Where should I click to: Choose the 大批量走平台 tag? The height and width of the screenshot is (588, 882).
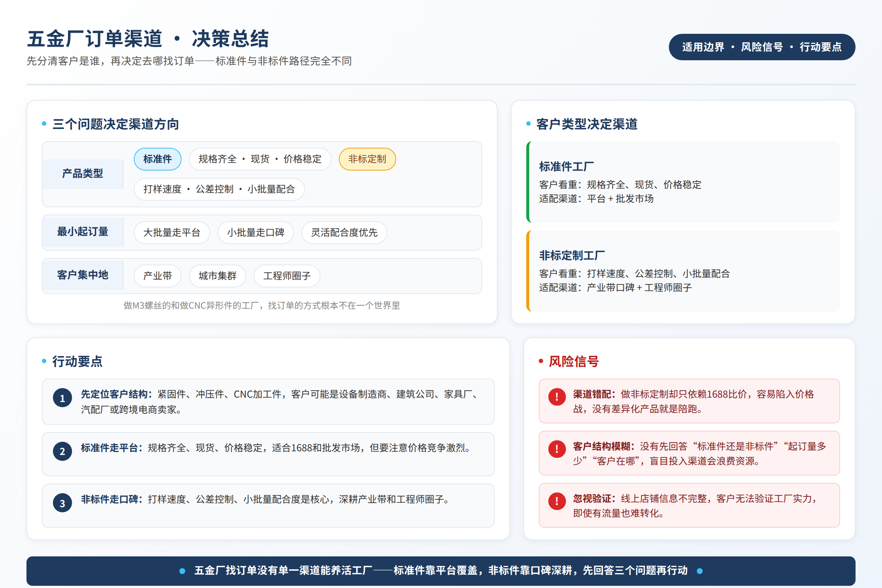(172, 233)
